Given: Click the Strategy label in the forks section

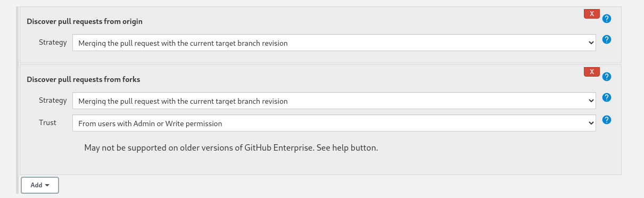Looking at the screenshot, I should [x=53, y=100].
